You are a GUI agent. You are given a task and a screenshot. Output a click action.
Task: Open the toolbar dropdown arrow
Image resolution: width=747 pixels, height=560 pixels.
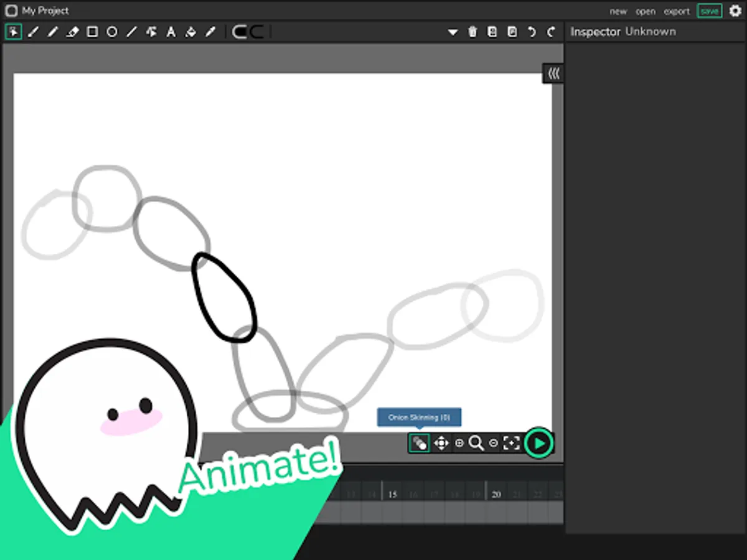[x=453, y=32]
